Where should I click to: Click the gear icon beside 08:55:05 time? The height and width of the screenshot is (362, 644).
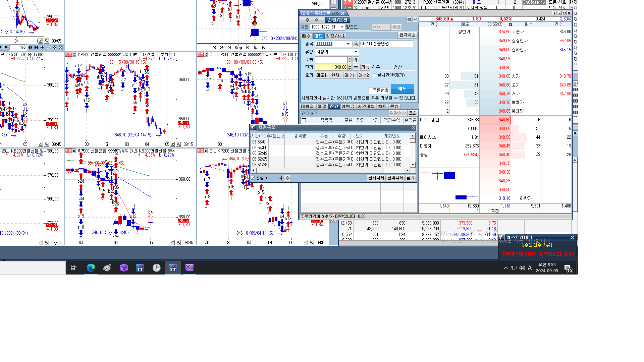pyautogui.click(x=511, y=24)
